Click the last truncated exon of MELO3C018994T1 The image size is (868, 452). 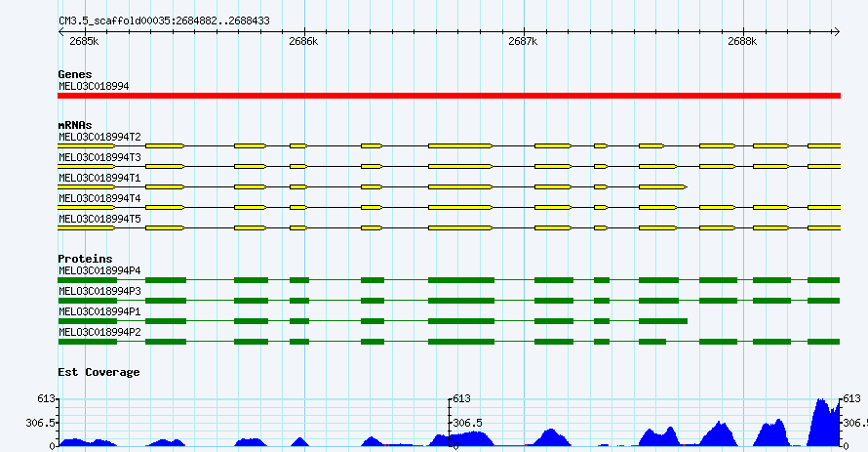(x=663, y=187)
